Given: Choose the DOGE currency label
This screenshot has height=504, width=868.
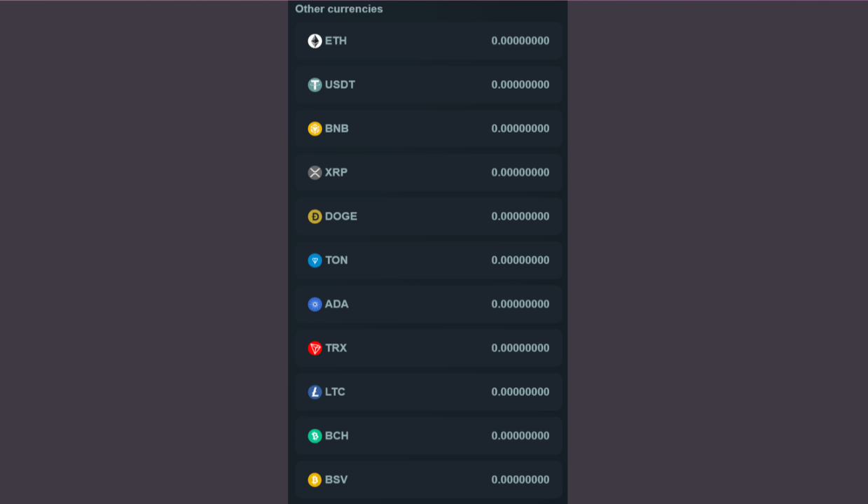Looking at the screenshot, I should click(x=340, y=216).
